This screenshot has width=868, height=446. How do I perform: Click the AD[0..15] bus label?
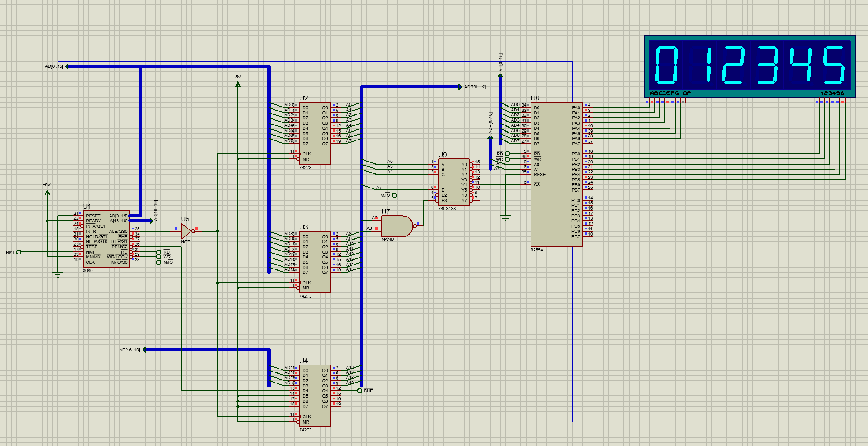click(x=54, y=66)
